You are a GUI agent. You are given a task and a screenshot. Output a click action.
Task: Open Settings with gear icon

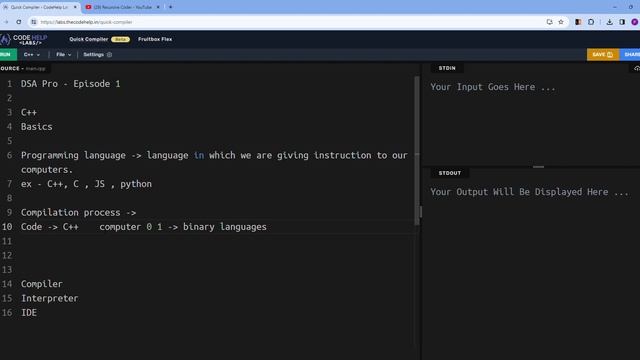98,55
